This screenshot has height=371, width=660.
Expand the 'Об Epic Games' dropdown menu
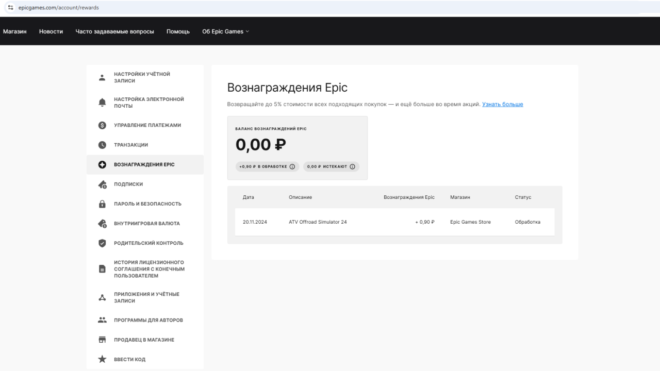click(226, 32)
